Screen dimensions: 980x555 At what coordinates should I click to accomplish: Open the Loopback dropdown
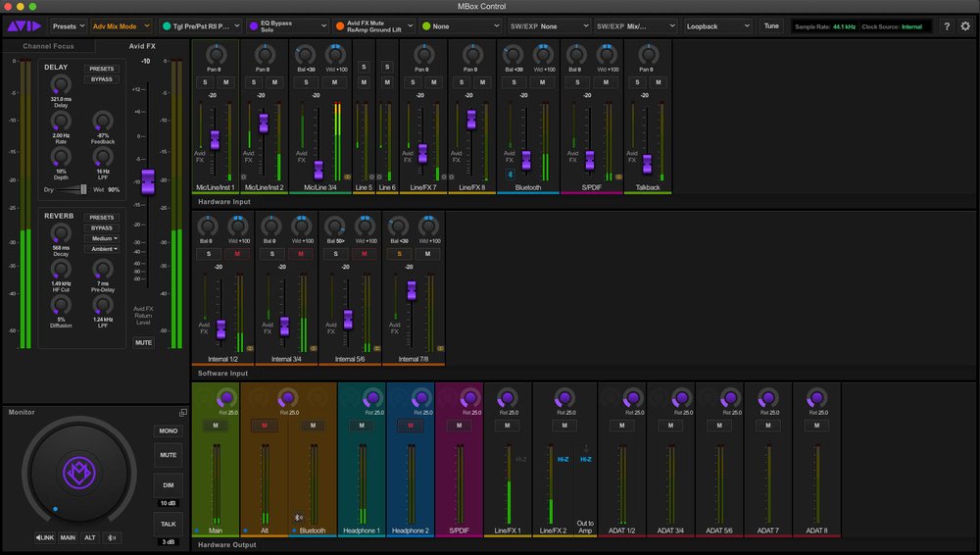click(717, 26)
